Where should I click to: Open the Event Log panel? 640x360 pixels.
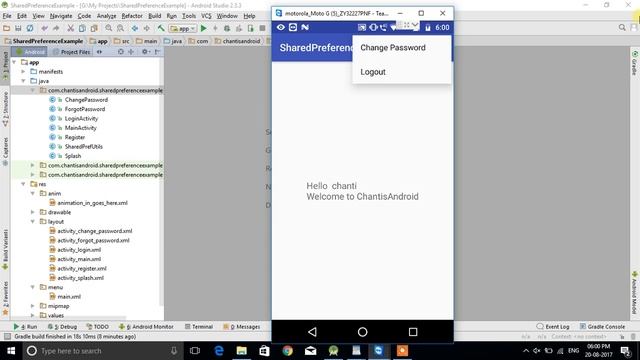pos(553,327)
